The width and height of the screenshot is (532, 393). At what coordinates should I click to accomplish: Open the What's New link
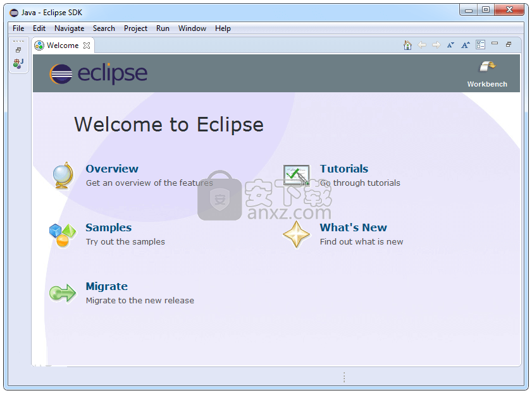[353, 227]
